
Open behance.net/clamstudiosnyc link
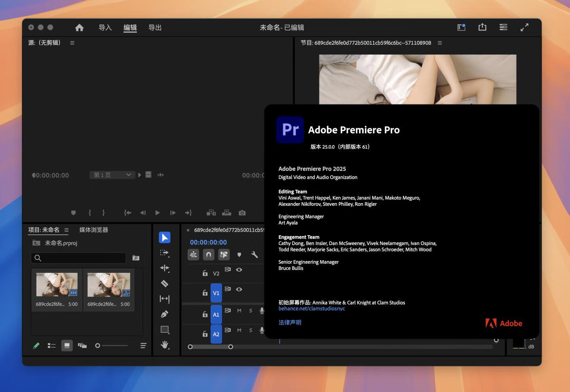point(312,308)
